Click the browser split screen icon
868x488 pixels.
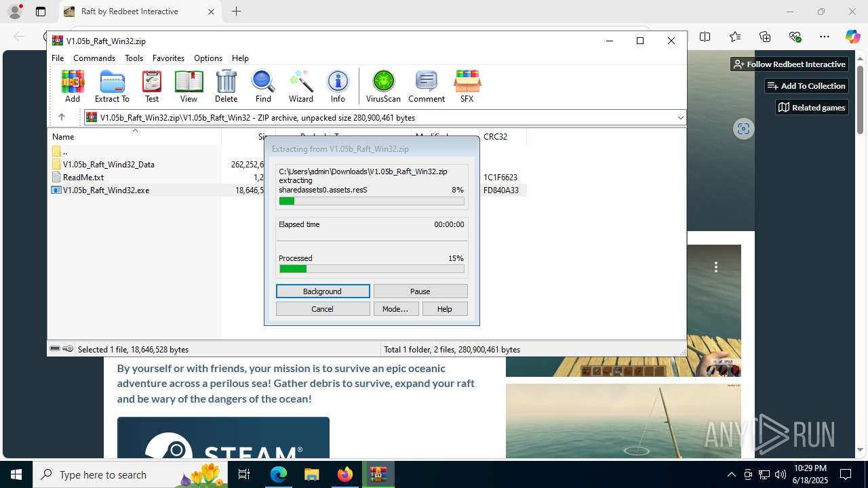(705, 37)
